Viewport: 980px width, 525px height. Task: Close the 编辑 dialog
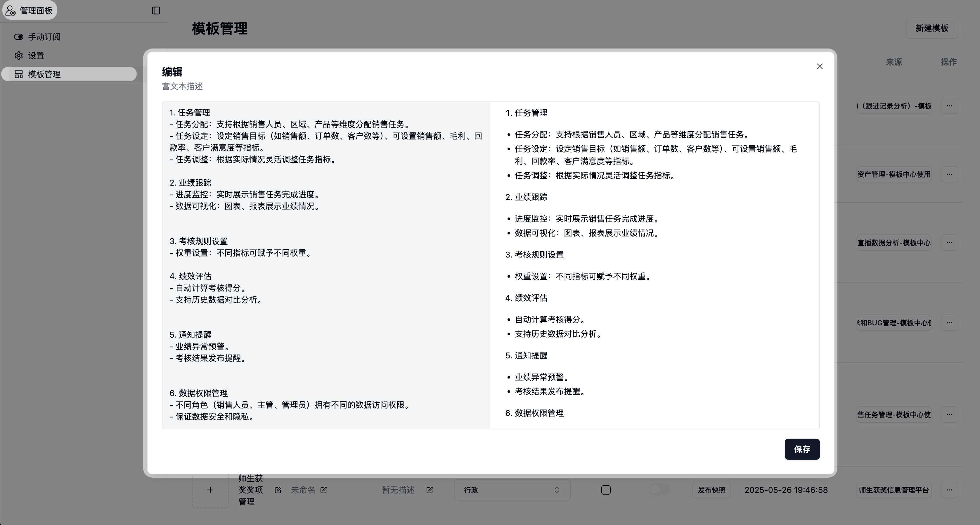coord(820,66)
